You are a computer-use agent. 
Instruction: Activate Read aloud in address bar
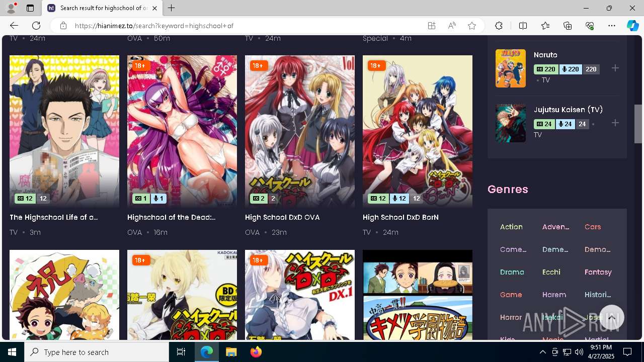pyautogui.click(x=452, y=26)
